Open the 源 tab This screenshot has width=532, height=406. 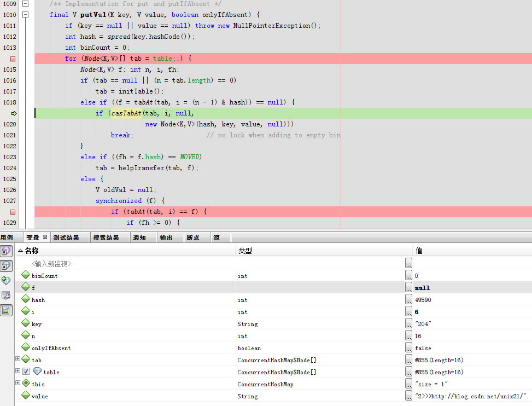217,237
